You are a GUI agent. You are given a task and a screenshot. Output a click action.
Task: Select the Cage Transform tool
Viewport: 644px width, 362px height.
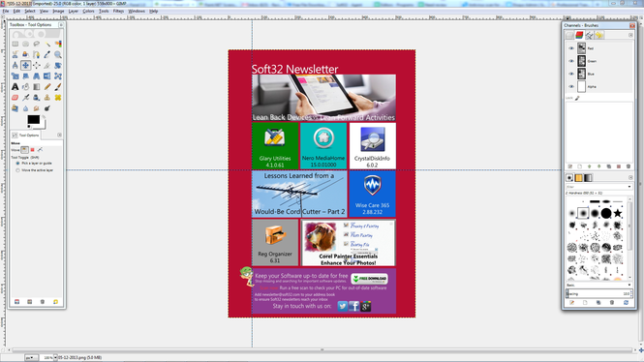click(x=58, y=75)
